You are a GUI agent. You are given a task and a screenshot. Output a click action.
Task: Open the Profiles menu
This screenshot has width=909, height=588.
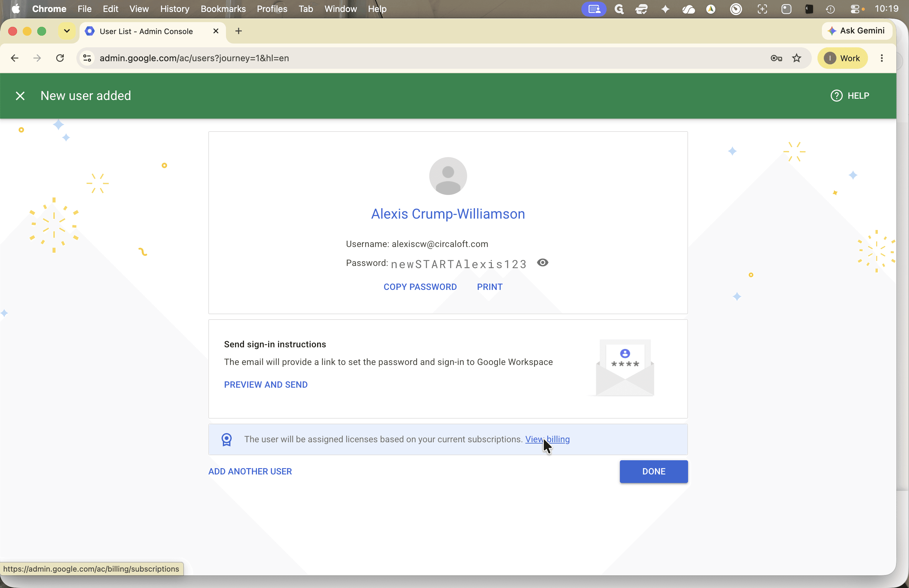click(x=272, y=9)
